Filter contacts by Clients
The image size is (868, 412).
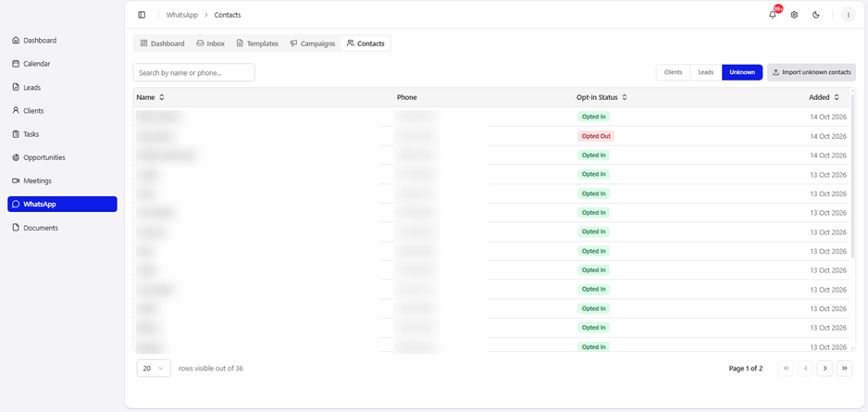673,72
